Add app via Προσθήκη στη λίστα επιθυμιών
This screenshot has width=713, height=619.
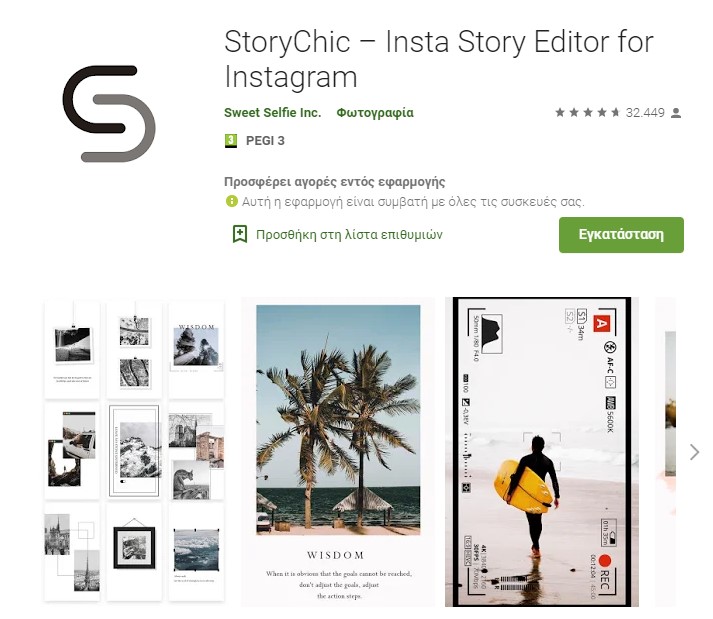click(349, 235)
